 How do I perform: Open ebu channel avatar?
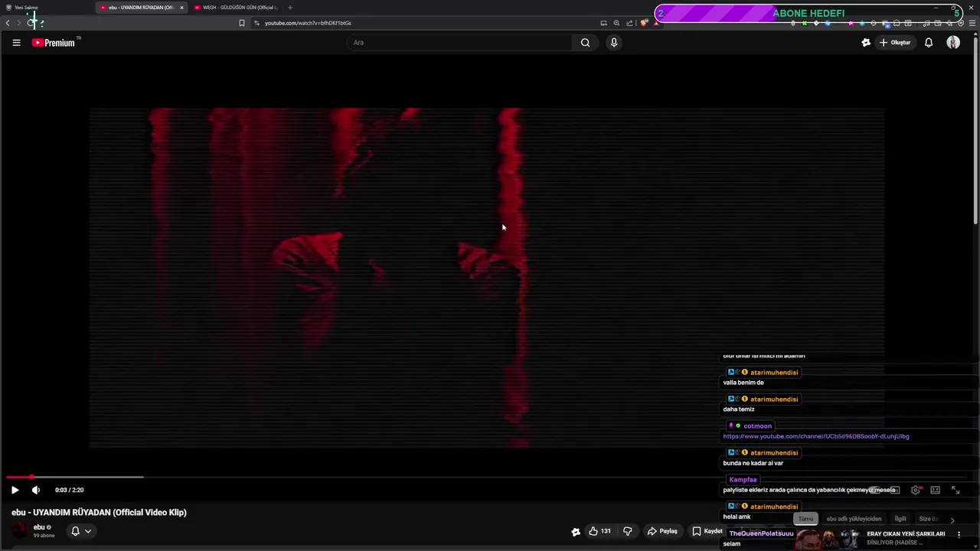[x=20, y=530]
